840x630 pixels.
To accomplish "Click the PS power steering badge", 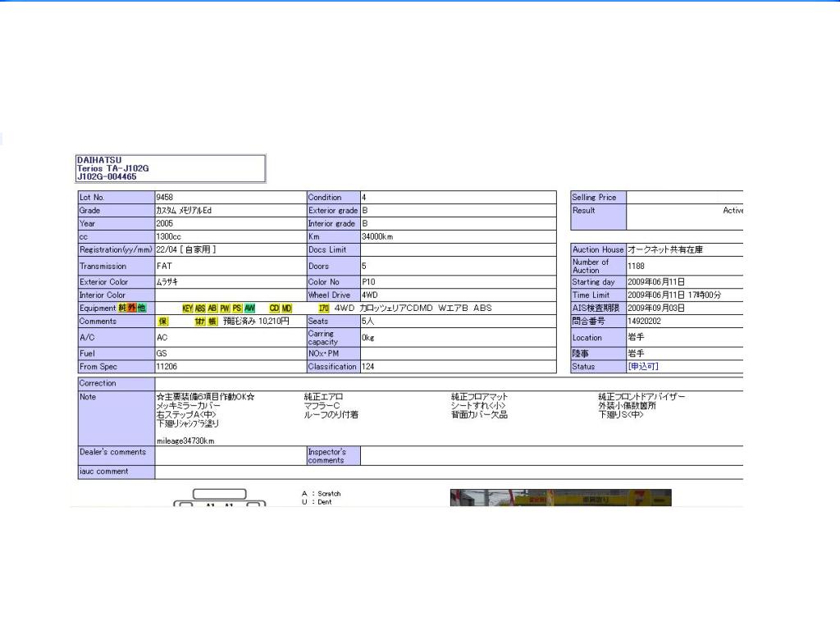I will 237,308.
